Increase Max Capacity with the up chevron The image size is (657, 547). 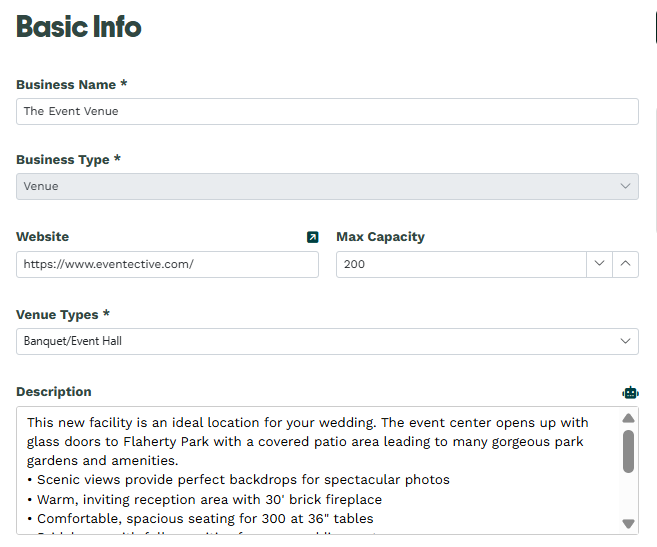pyautogui.click(x=625, y=264)
